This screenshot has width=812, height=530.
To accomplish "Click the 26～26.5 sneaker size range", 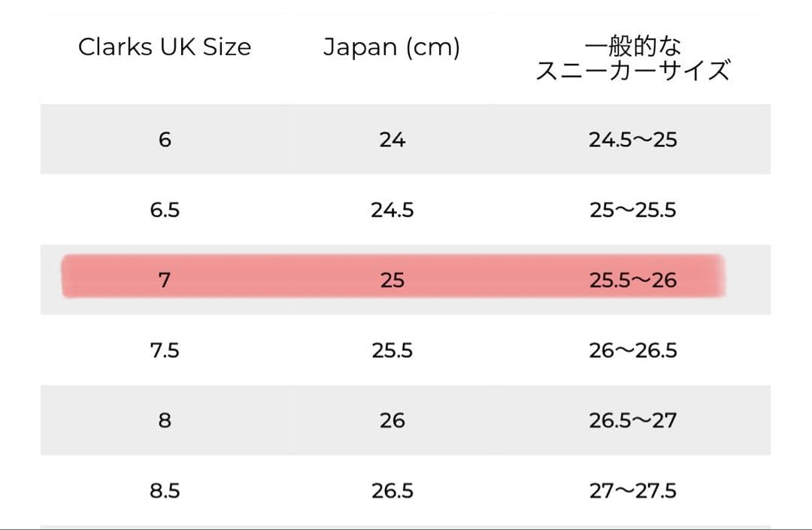I will pyautogui.click(x=632, y=350).
